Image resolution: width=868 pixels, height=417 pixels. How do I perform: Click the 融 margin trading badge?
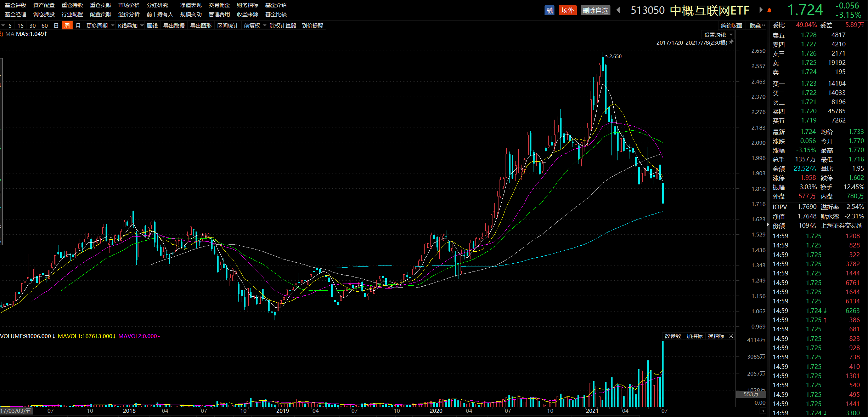(549, 10)
